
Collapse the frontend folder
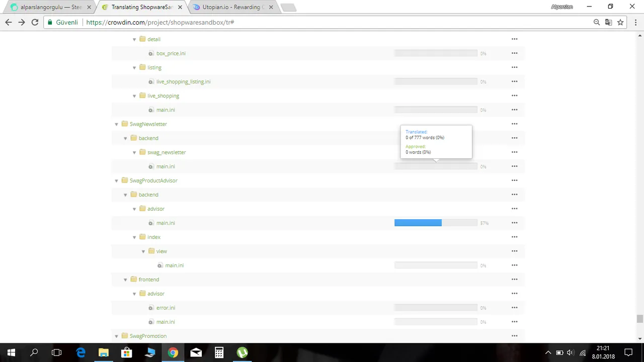pyautogui.click(x=125, y=280)
